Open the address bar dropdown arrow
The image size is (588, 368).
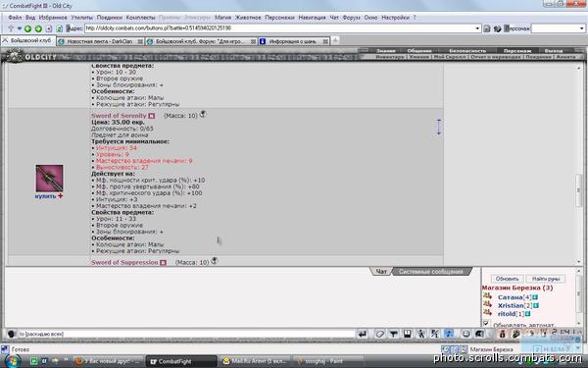point(477,28)
